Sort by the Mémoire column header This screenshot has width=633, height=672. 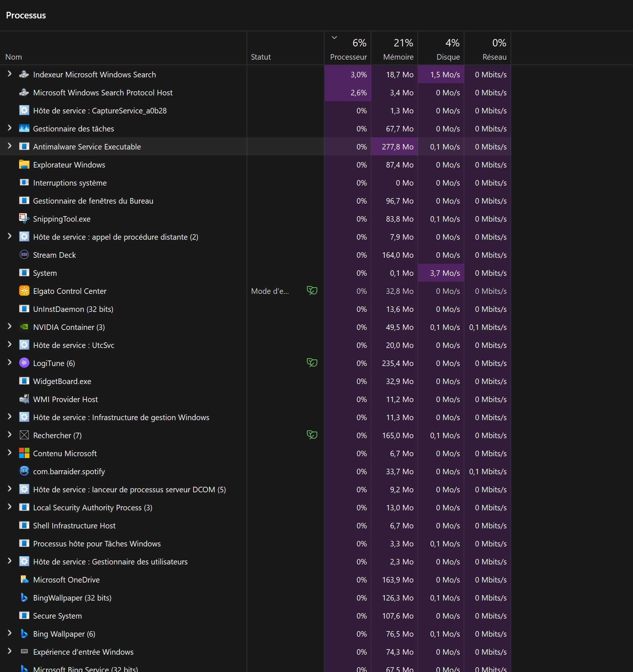tap(395, 48)
